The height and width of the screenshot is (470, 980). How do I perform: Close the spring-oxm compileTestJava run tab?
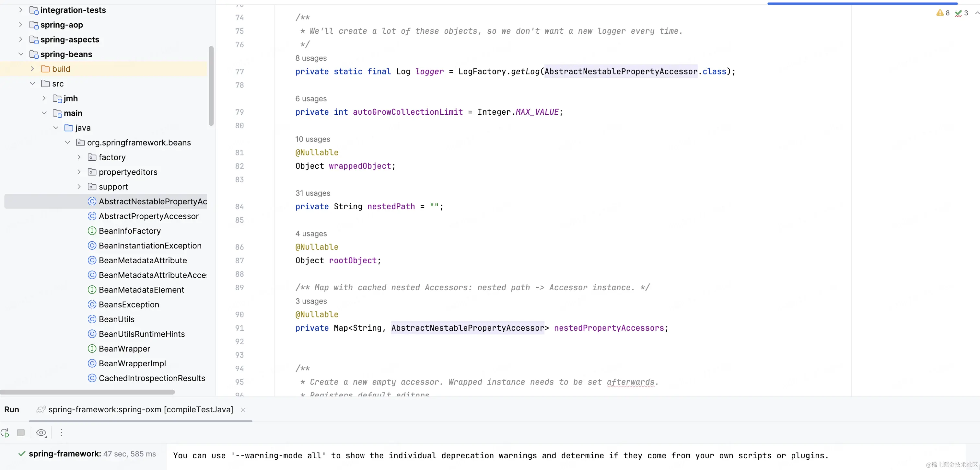[x=243, y=410]
